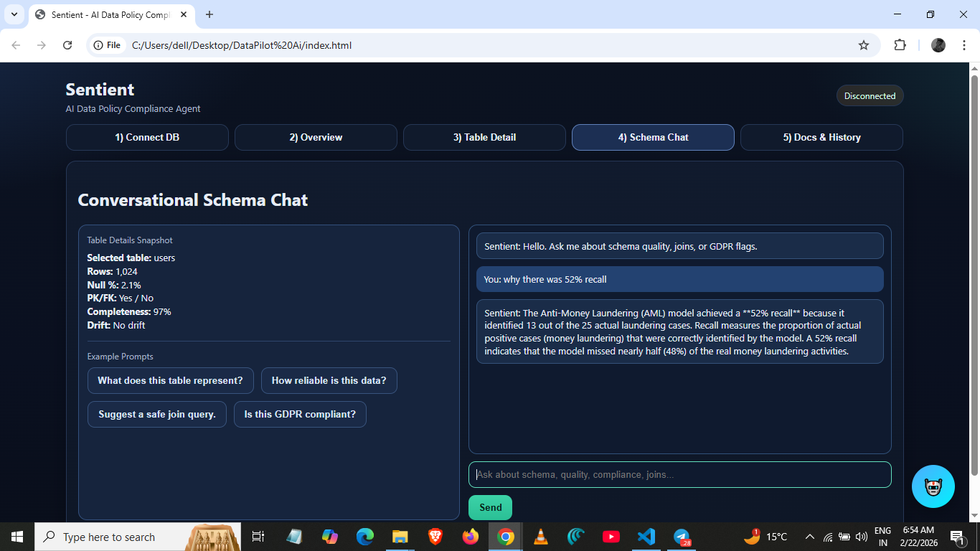Launch Brave browser from taskbar
980x551 pixels.
click(435, 537)
